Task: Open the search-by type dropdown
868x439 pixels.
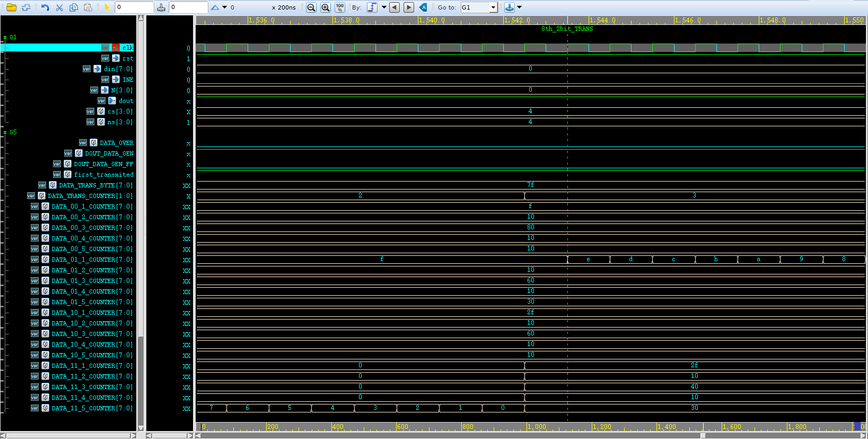Action: click(384, 7)
